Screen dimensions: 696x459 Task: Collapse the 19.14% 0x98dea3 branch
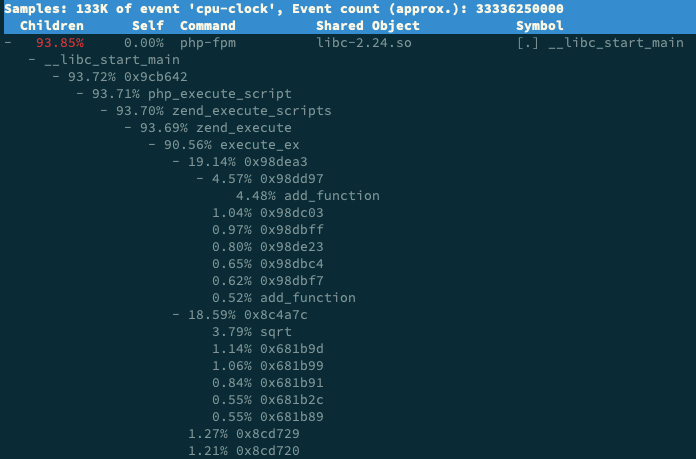point(177,162)
